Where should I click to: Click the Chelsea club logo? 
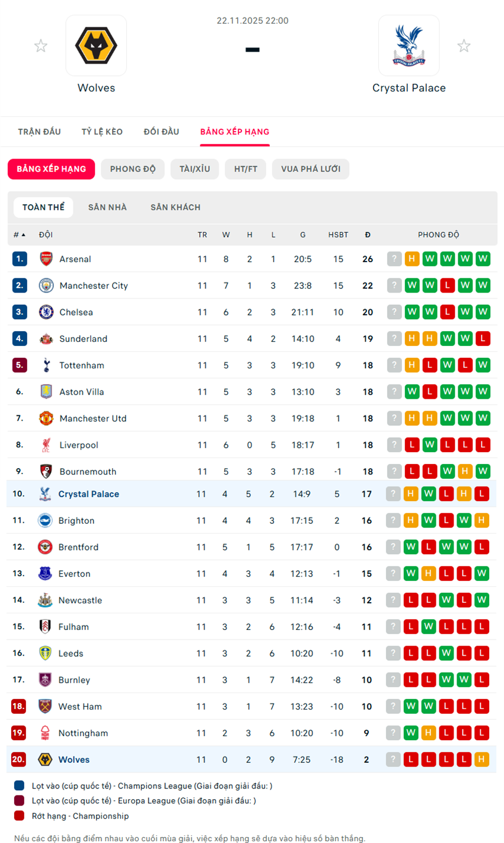coord(46,313)
